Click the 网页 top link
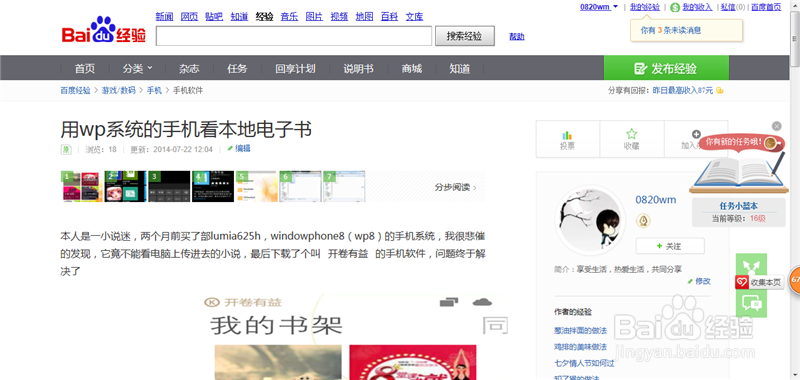800x380 pixels. pos(189,17)
